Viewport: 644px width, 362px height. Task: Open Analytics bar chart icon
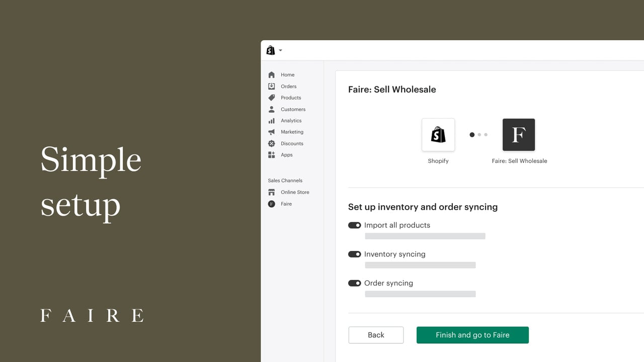point(272,121)
